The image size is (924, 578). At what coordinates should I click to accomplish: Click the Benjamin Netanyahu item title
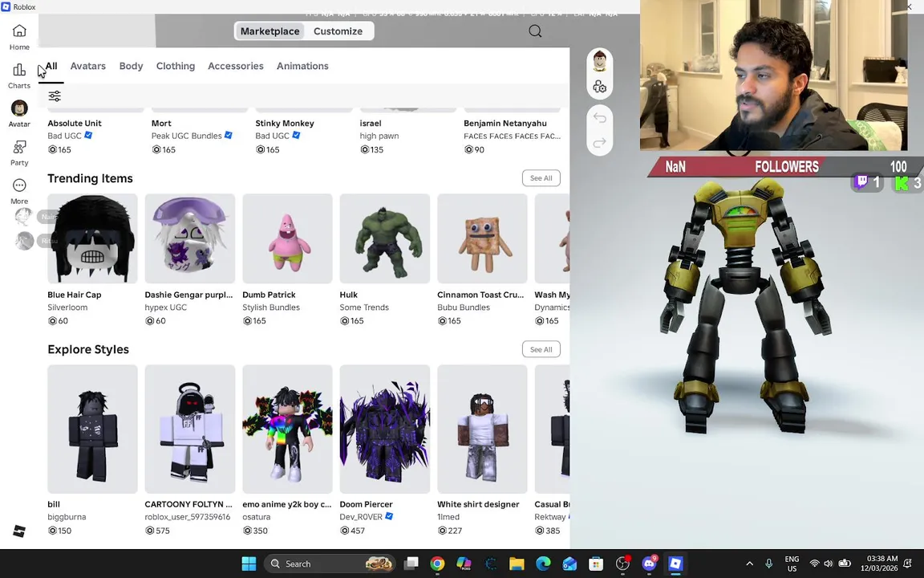[505, 124]
